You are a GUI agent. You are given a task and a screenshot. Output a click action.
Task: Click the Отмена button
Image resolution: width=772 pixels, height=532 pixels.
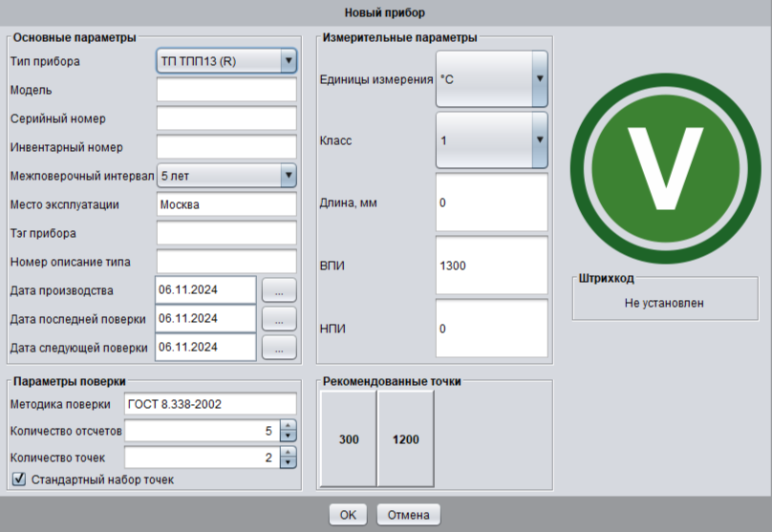tap(408, 515)
